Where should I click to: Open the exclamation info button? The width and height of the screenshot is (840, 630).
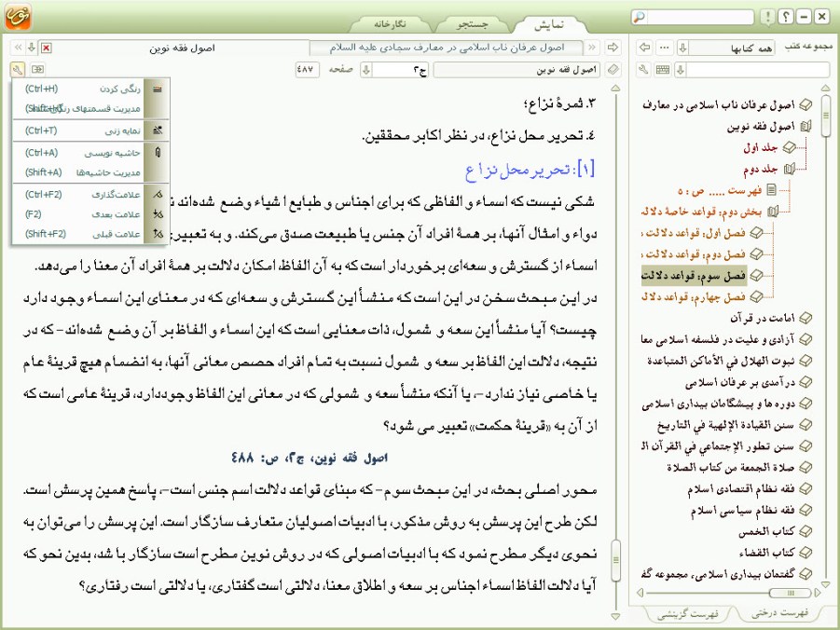(x=768, y=18)
